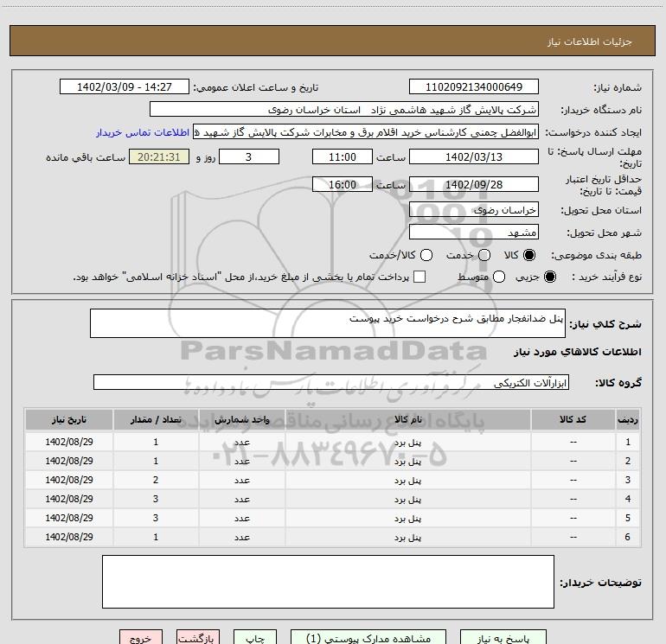The height and width of the screenshot is (644, 666).
Task: Toggle the treasury bonds payment checkbox
Action: [419, 277]
